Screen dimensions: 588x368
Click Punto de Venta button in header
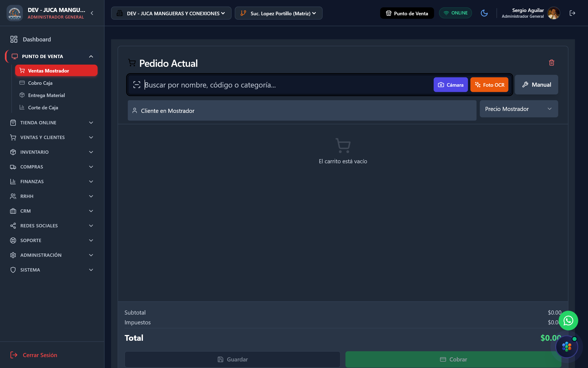tap(407, 13)
